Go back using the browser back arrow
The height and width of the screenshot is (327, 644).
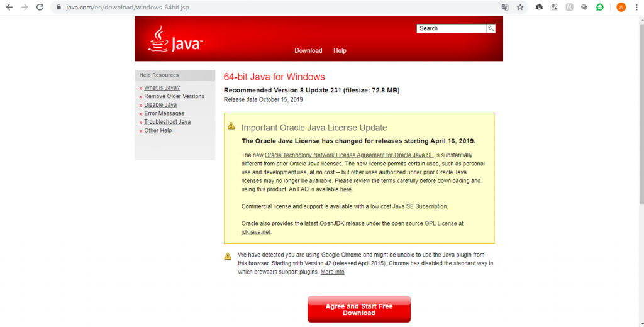9,7
